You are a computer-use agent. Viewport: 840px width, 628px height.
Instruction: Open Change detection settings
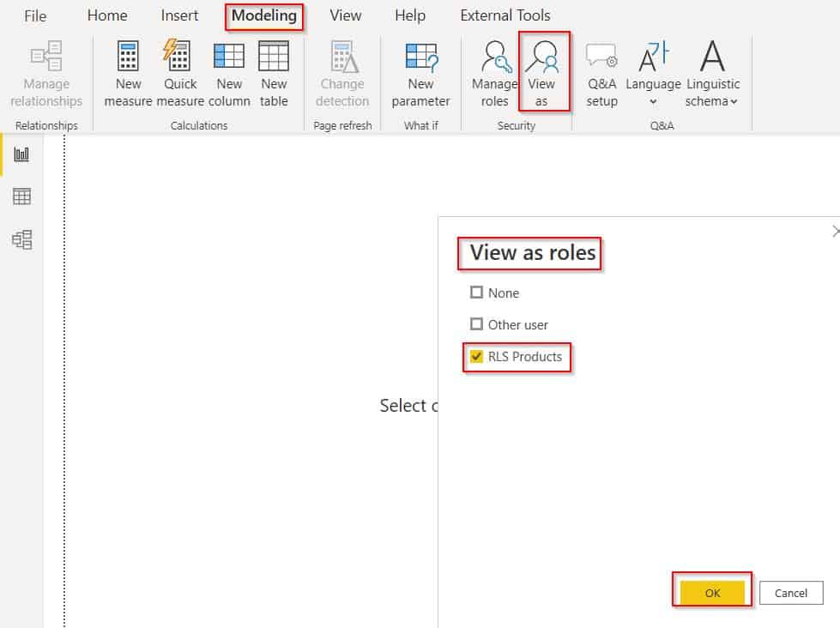tap(342, 74)
